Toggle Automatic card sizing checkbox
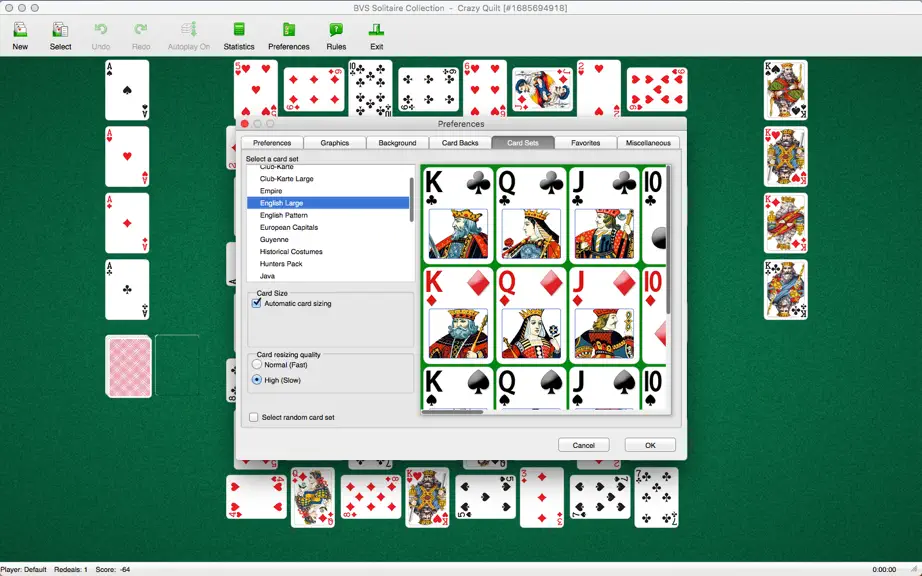 [256, 303]
